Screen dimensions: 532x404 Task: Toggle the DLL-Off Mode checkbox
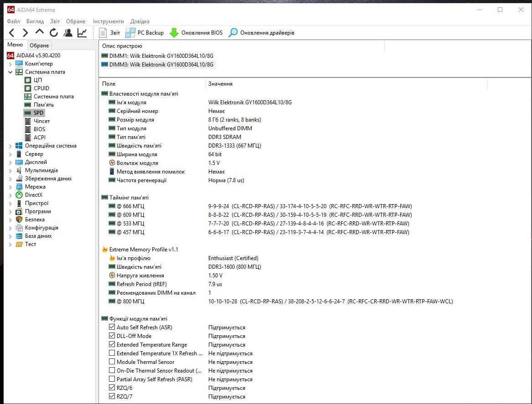point(112,336)
